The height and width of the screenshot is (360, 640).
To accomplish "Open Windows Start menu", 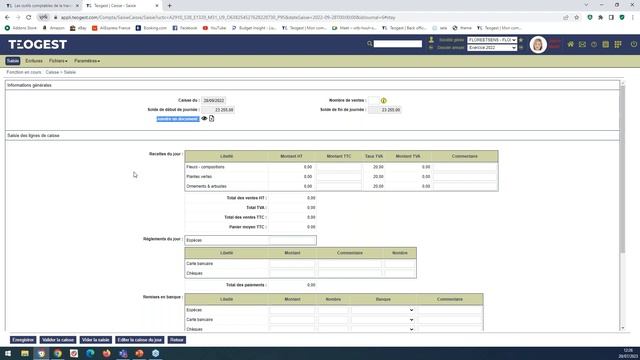I will (x=8, y=353).
